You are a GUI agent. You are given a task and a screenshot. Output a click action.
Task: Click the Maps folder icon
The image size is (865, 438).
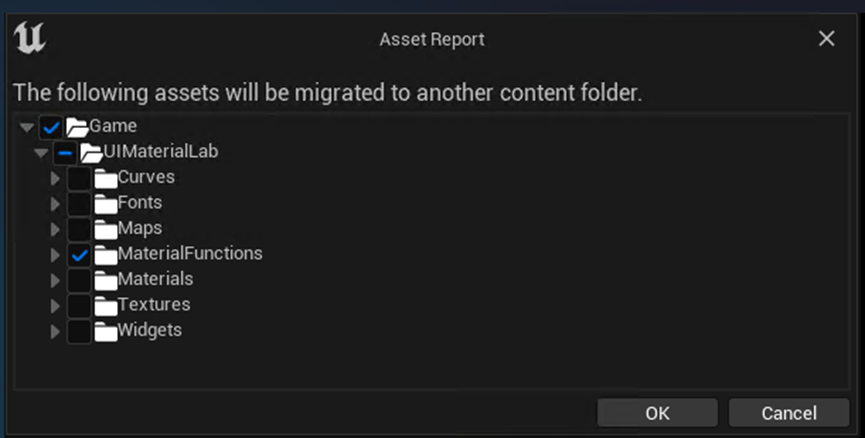point(106,229)
